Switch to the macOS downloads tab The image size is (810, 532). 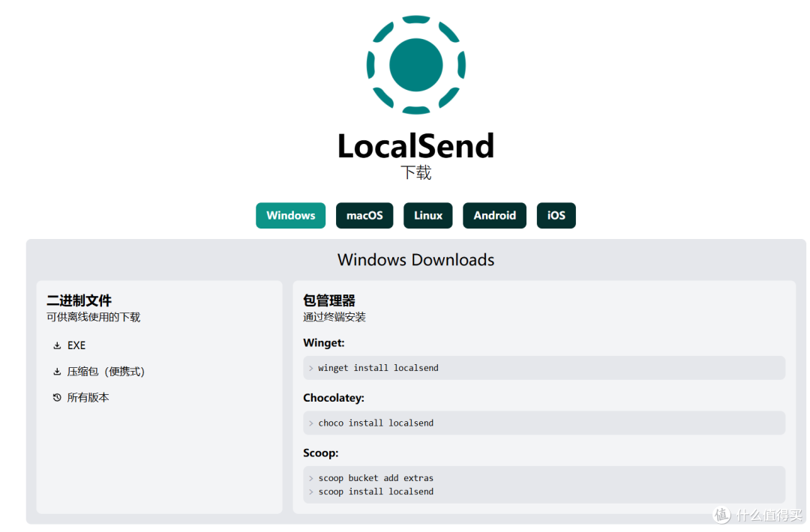click(x=364, y=215)
